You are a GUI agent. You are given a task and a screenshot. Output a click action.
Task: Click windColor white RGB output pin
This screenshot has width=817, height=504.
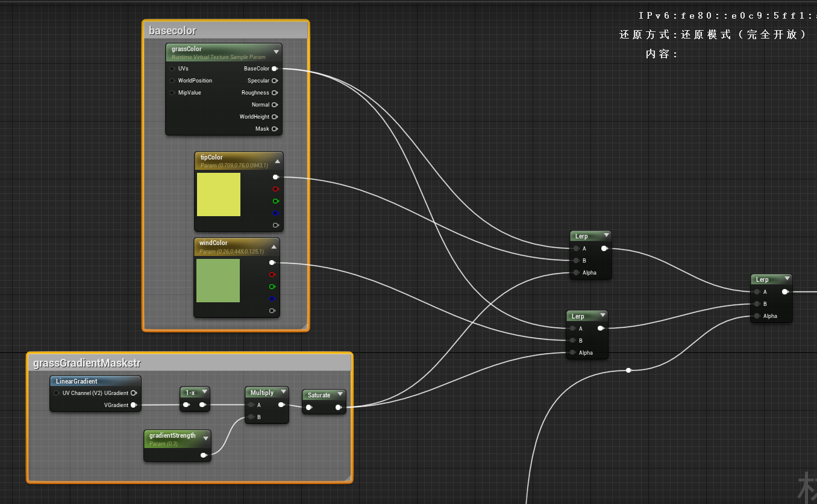[x=272, y=263]
